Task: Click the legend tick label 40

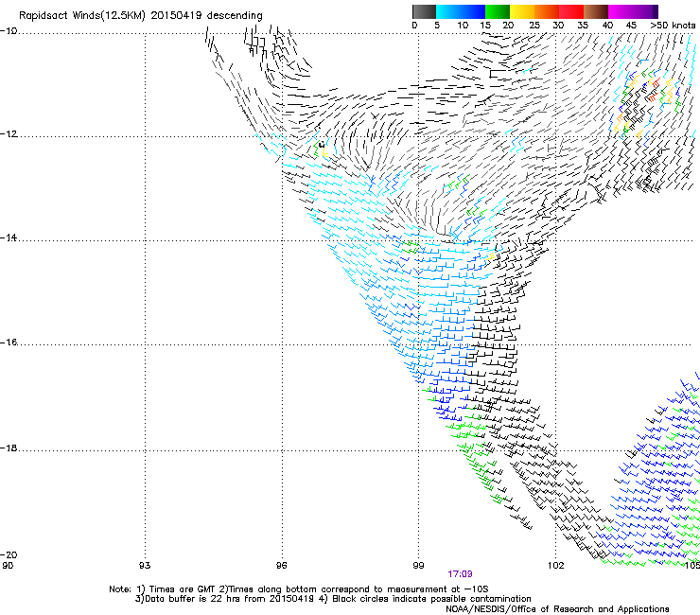Action: pos(607,26)
